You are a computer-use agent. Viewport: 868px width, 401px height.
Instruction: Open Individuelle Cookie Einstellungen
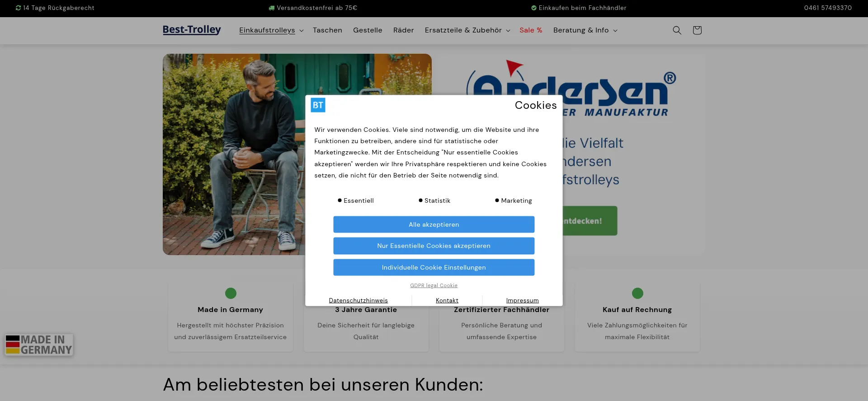point(434,267)
